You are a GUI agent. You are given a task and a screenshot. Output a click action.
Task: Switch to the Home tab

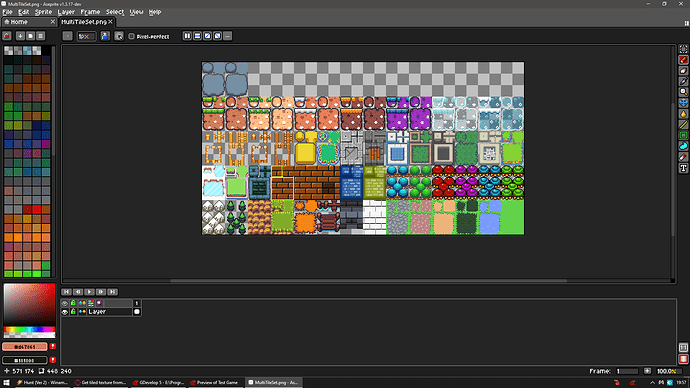pos(29,22)
